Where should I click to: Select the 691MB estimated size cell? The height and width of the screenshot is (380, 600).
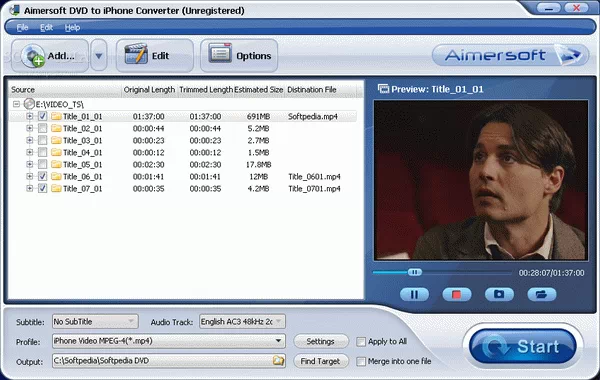[258, 116]
